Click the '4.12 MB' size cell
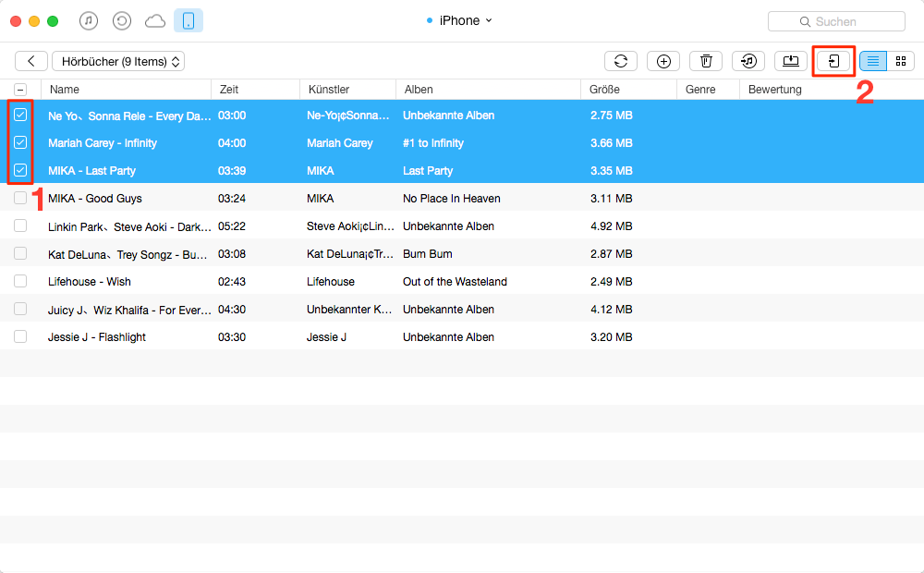The height and width of the screenshot is (573, 924). coord(611,310)
